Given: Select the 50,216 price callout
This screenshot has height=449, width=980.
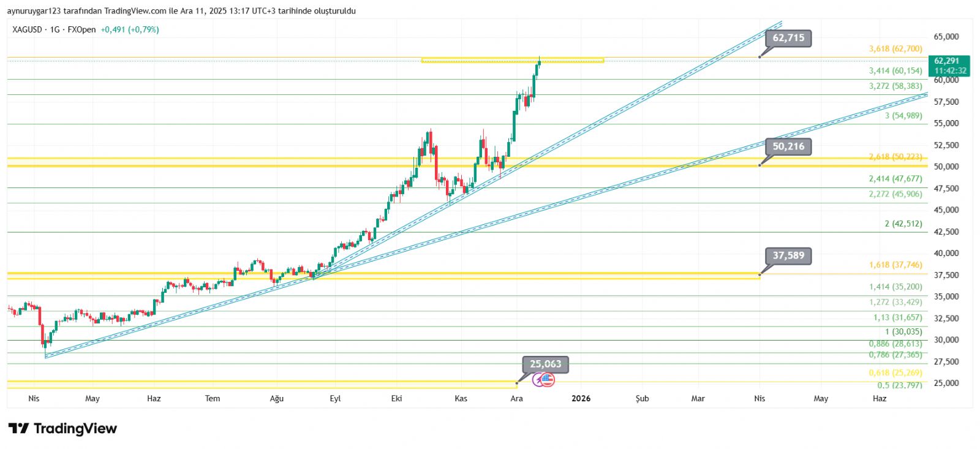Looking at the screenshot, I should pos(788,146).
